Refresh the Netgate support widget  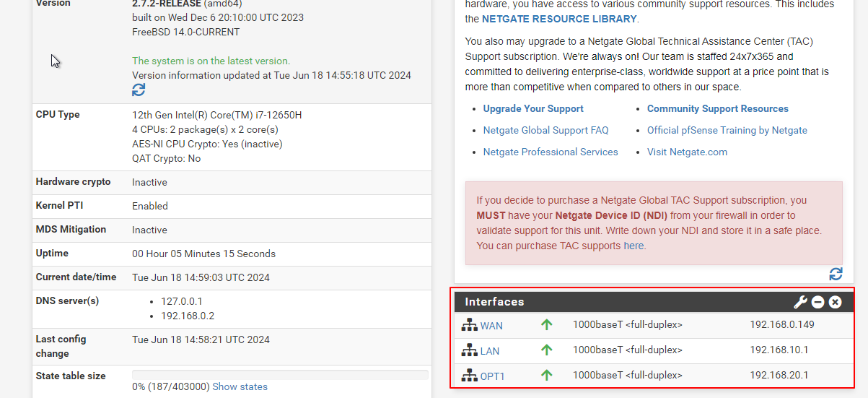pos(836,274)
